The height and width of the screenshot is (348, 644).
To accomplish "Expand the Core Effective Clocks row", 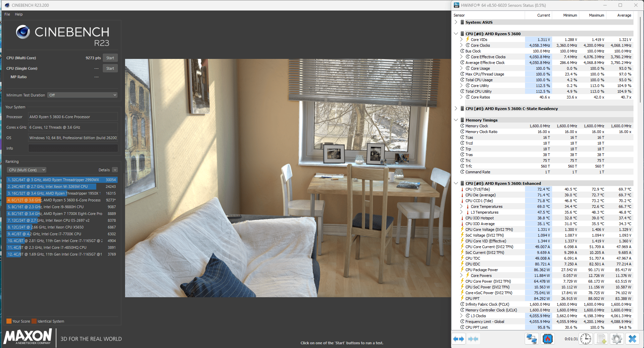I will [461, 57].
